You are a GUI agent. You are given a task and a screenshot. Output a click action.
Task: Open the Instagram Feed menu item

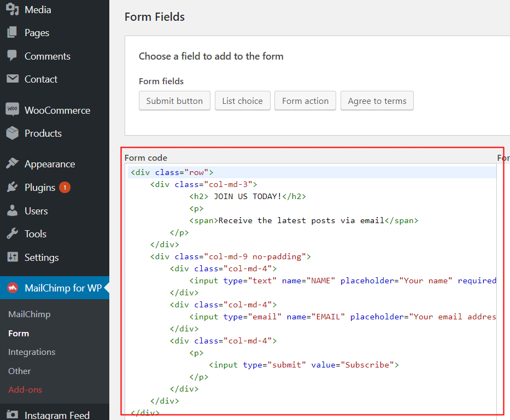[x=57, y=415]
